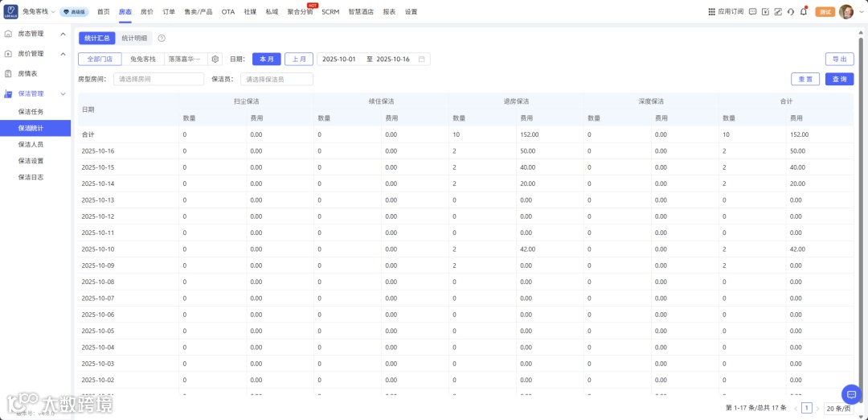The width and height of the screenshot is (868, 420).
Task: Click 42.00 under 退房保洁 fee column
Action: (527, 249)
